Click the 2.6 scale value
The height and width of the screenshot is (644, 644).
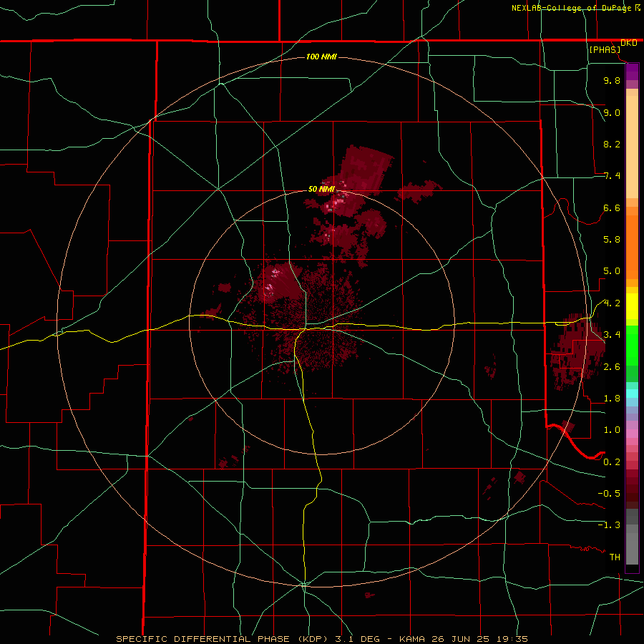(612, 367)
